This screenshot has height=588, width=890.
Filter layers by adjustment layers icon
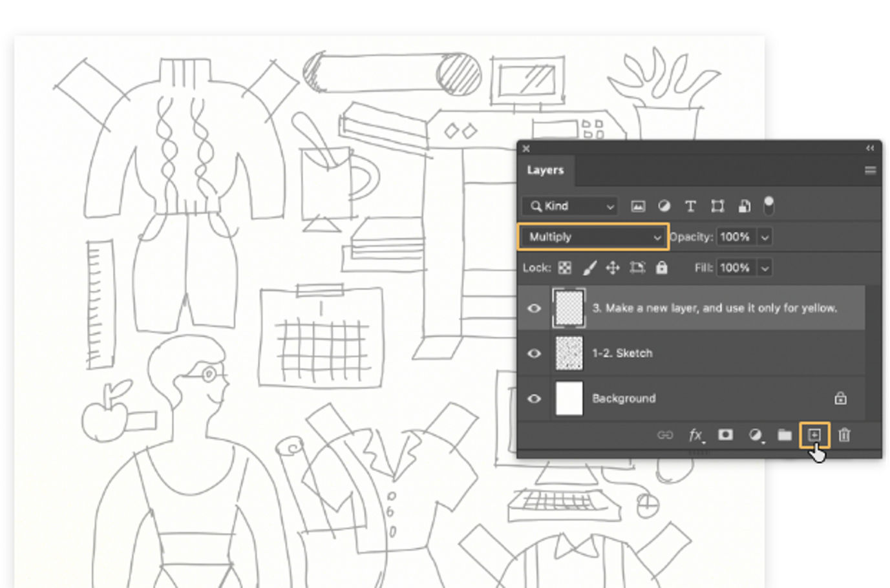(x=664, y=206)
